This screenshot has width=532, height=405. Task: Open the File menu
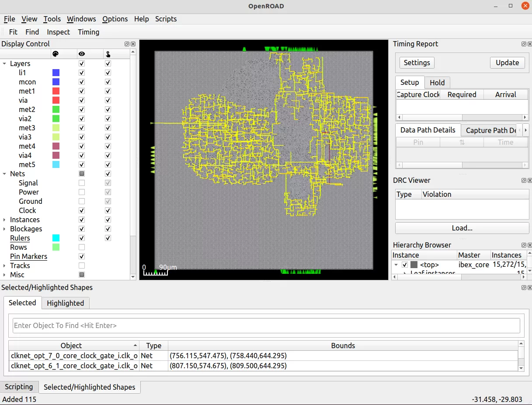9,19
